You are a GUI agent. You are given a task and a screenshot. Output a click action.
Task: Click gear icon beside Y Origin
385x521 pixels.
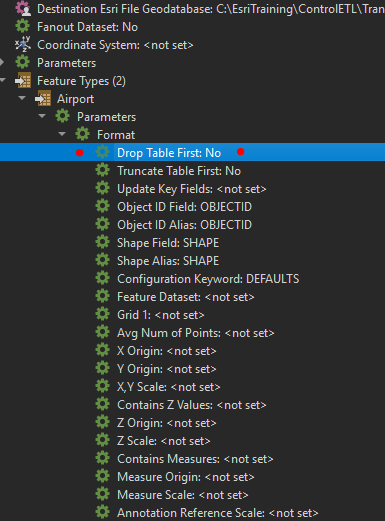tap(103, 369)
